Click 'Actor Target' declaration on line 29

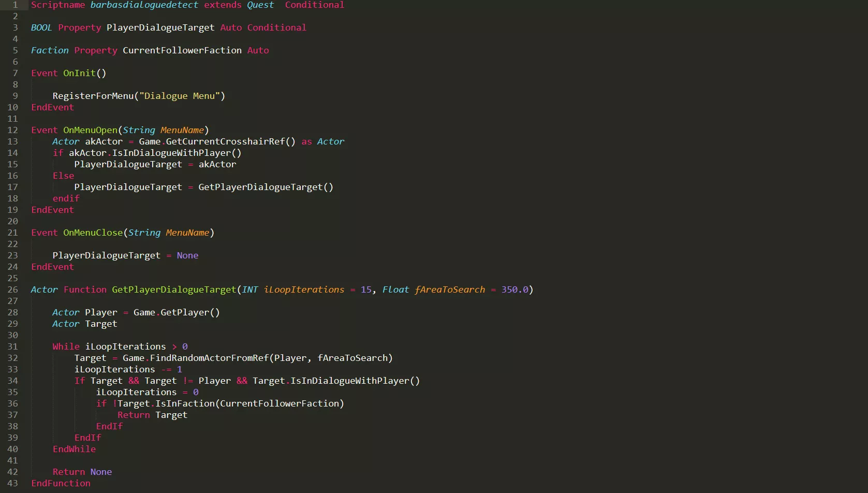84,324
